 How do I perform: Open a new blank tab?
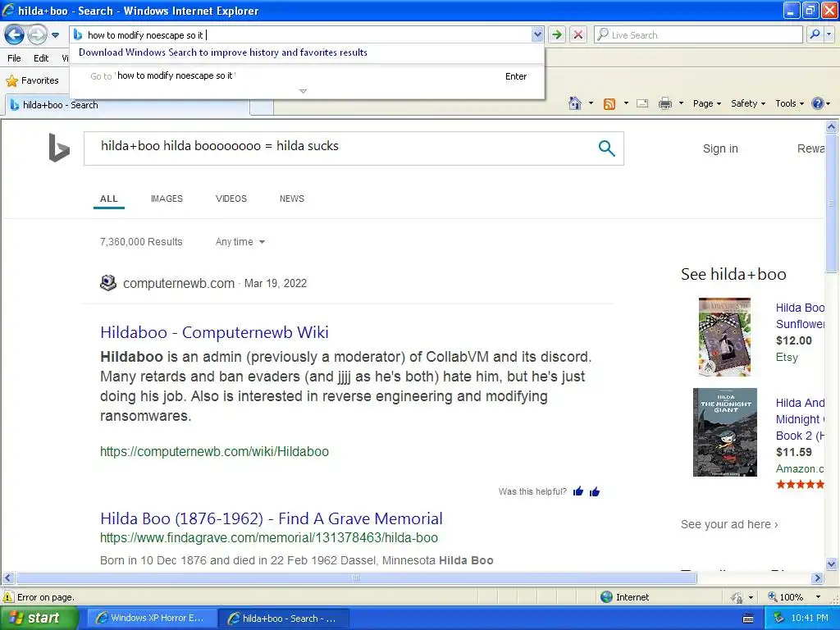click(x=262, y=107)
